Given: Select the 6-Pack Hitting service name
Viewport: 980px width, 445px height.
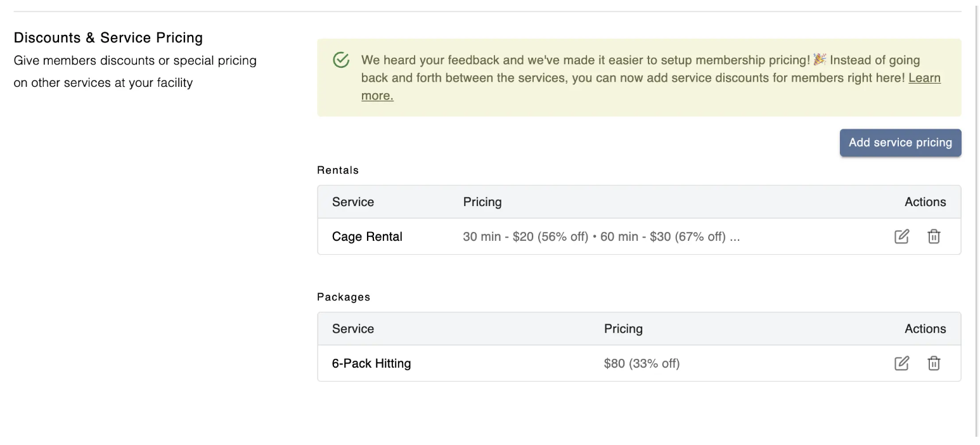Looking at the screenshot, I should [371, 363].
